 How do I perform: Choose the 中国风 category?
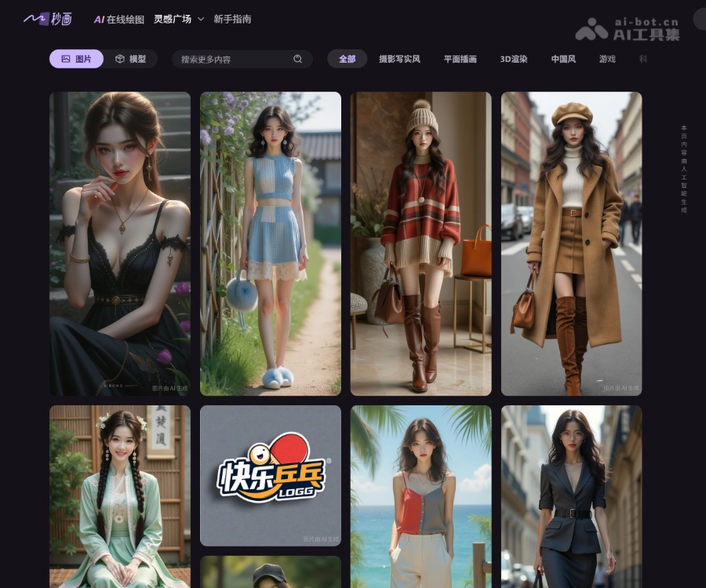[563, 59]
